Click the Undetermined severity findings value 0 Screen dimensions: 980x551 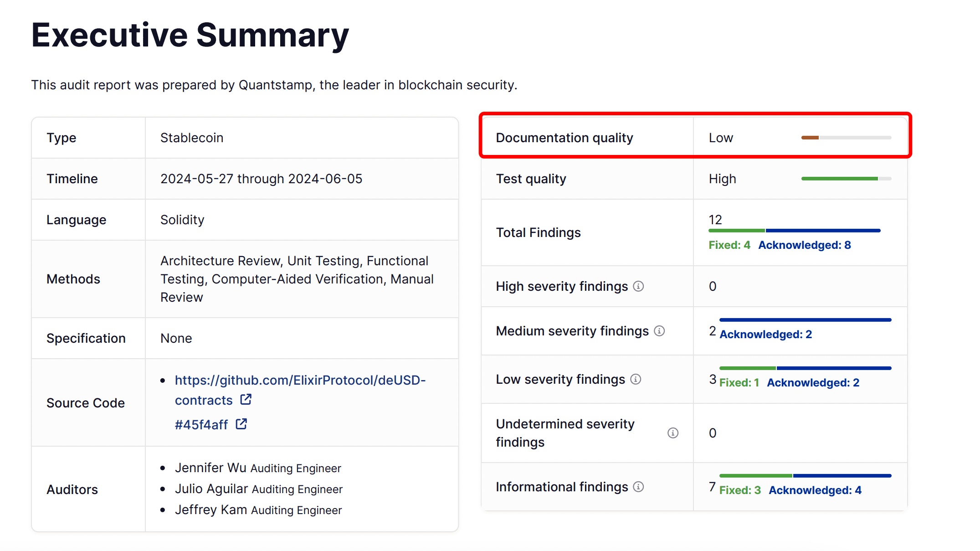click(x=713, y=433)
